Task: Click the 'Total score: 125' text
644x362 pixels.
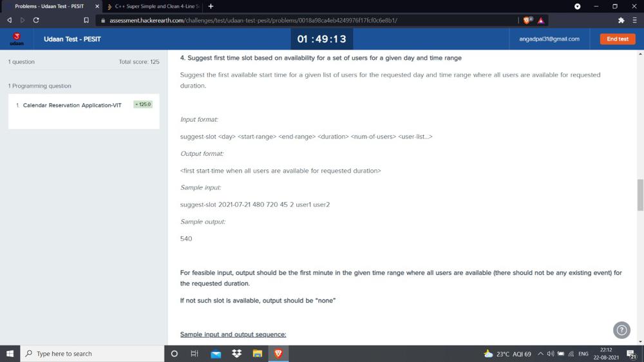Action: [x=139, y=62]
